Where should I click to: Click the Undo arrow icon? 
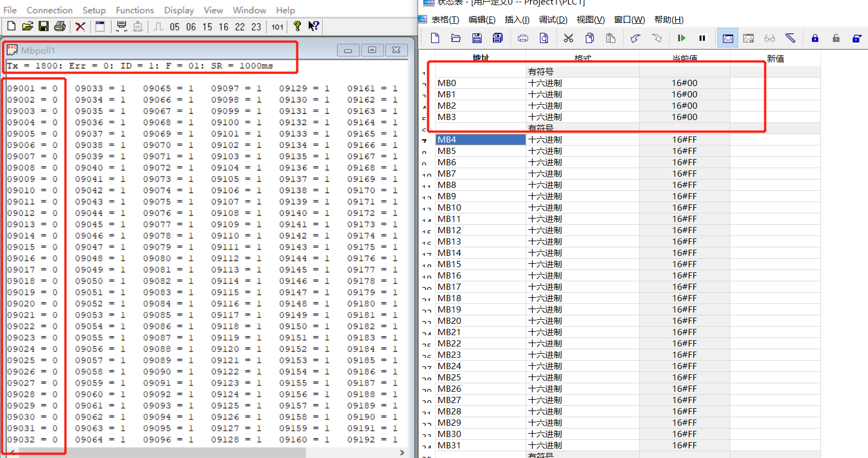pyautogui.click(x=635, y=38)
